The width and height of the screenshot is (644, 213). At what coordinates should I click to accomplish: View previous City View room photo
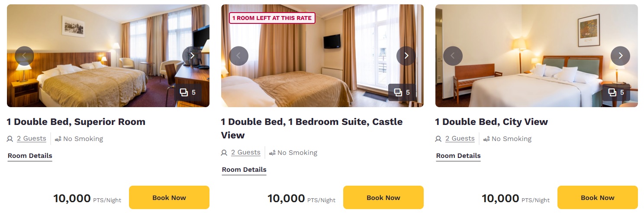pos(453,56)
